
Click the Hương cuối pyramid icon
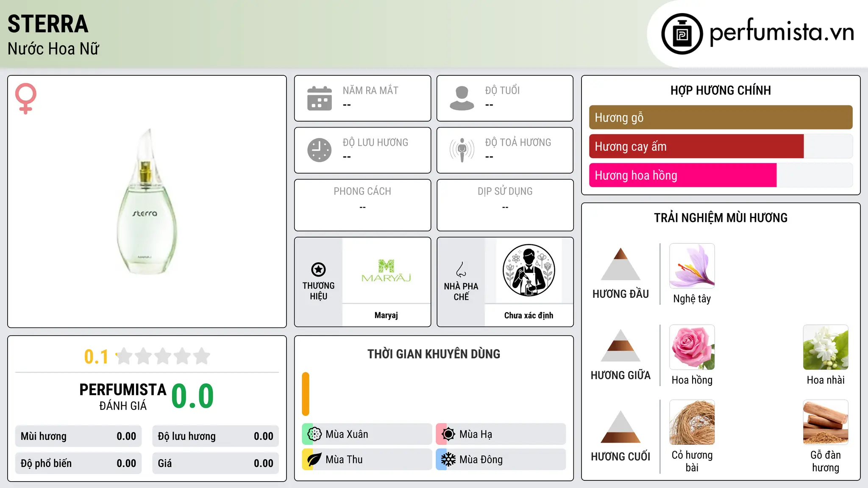[620, 427]
